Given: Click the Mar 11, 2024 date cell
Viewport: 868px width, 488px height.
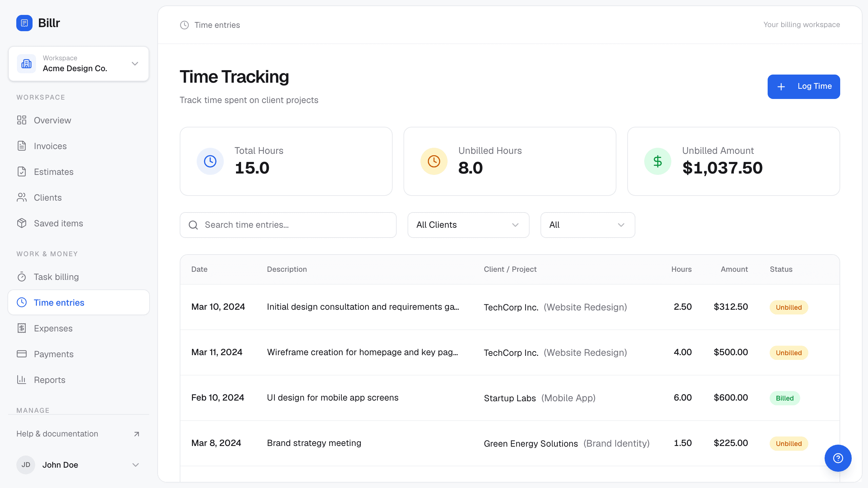Looking at the screenshot, I should [217, 352].
